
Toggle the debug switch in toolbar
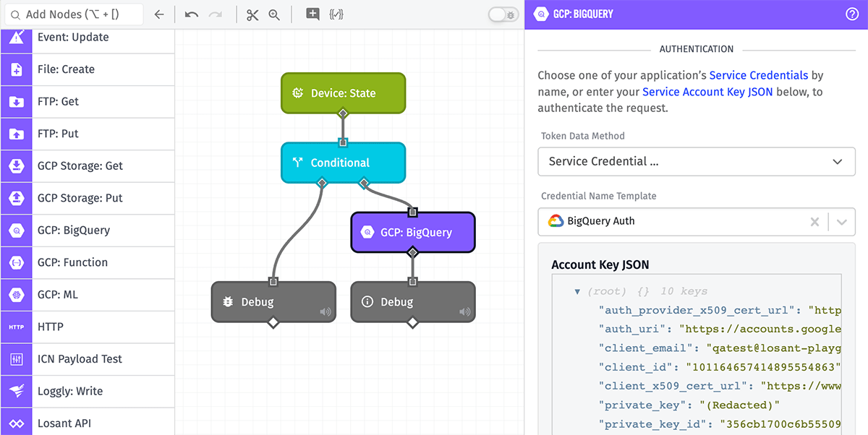(503, 14)
